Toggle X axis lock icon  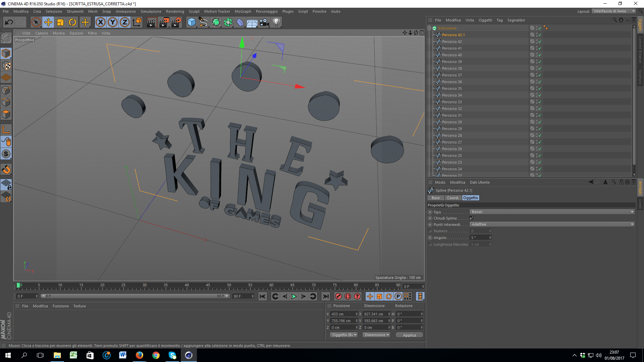(100, 22)
